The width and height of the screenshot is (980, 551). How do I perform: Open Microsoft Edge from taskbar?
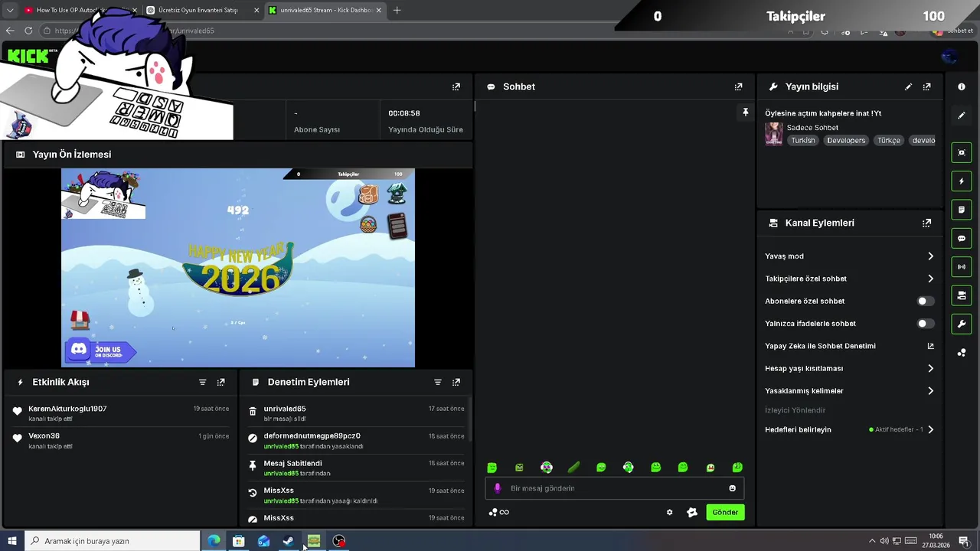pos(214,541)
